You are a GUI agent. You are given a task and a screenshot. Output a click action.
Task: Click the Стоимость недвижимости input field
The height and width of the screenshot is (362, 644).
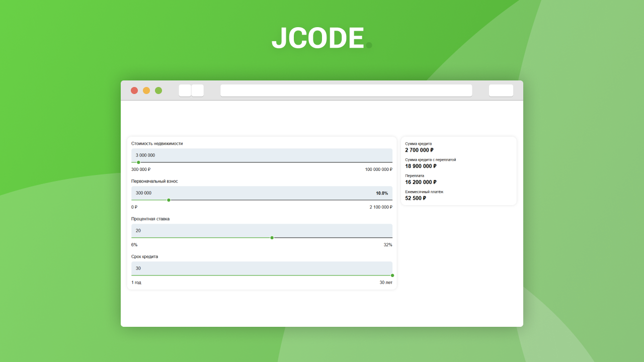click(262, 155)
